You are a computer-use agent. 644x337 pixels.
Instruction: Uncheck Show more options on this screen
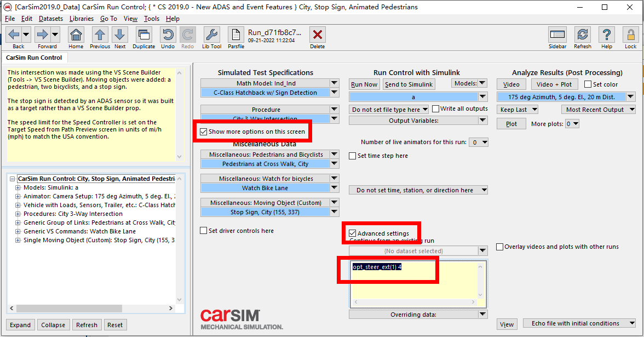click(203, 132)
